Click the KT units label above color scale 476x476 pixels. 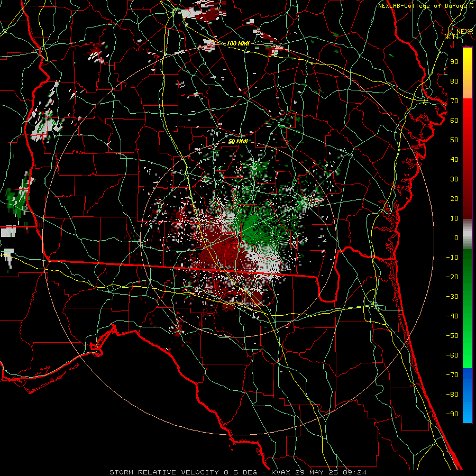pos(452,36)
